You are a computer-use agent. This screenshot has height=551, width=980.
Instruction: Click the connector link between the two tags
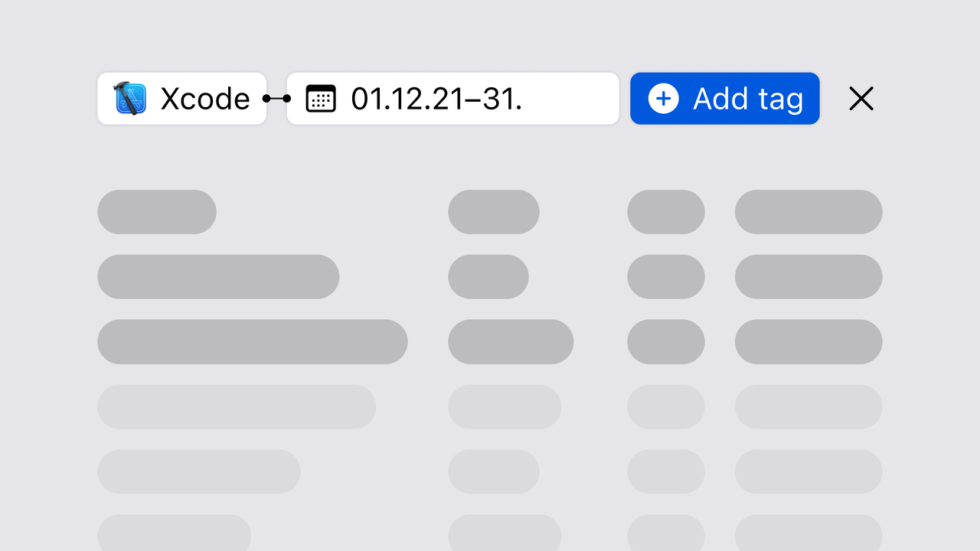(x=276, y=98)
